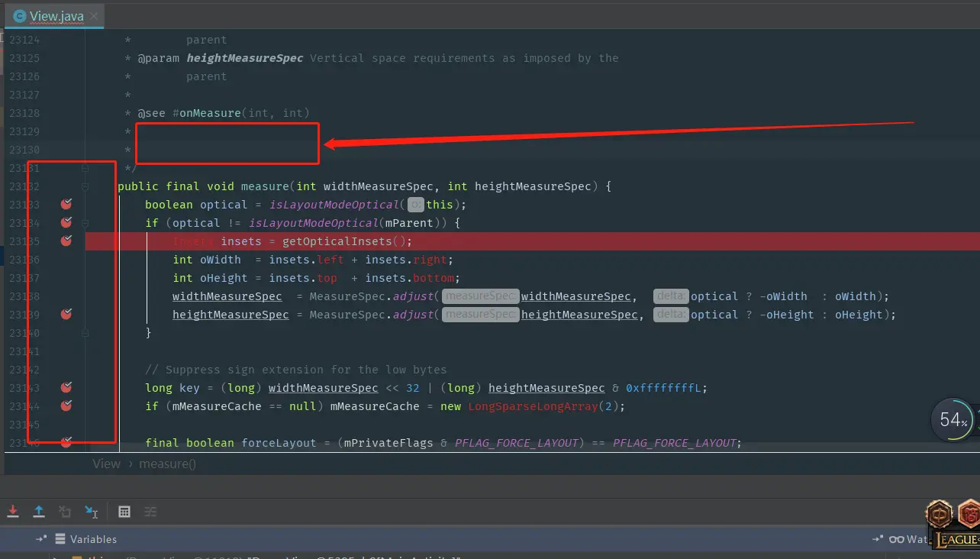Click the Variables panel header label
The width and height of the screenshot is (980, 559).
93,539
